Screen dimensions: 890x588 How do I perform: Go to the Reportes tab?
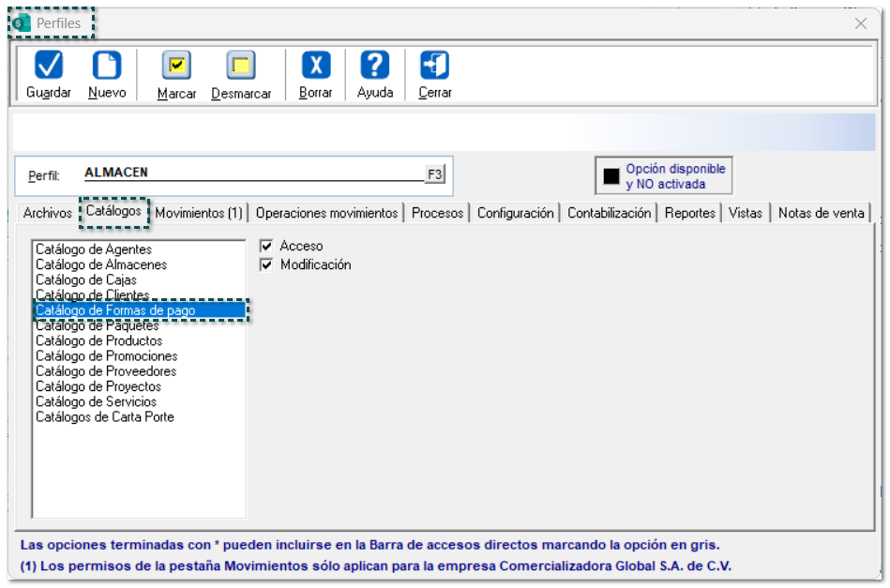[689, 213]
